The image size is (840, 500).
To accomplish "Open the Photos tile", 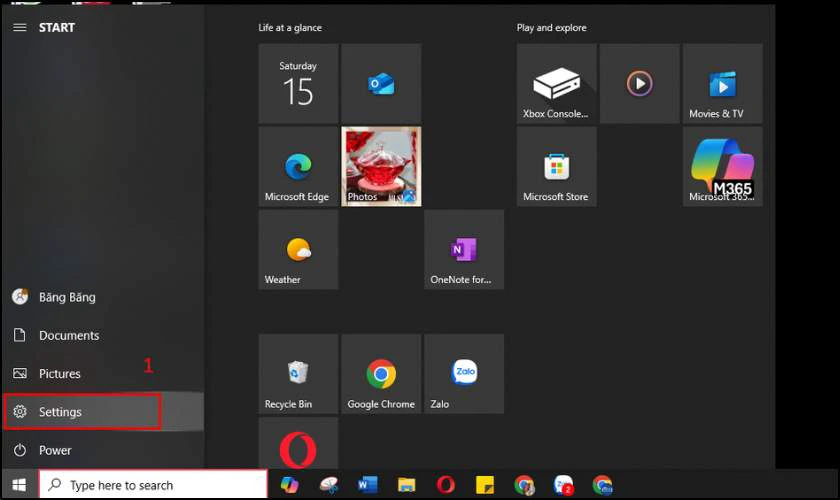I will [x=381, y=167].
